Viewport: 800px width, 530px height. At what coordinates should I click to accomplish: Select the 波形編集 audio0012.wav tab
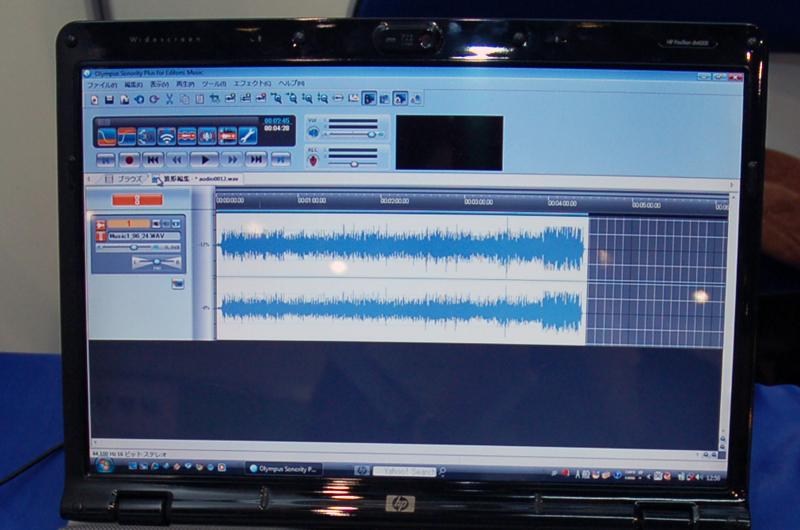196,179
